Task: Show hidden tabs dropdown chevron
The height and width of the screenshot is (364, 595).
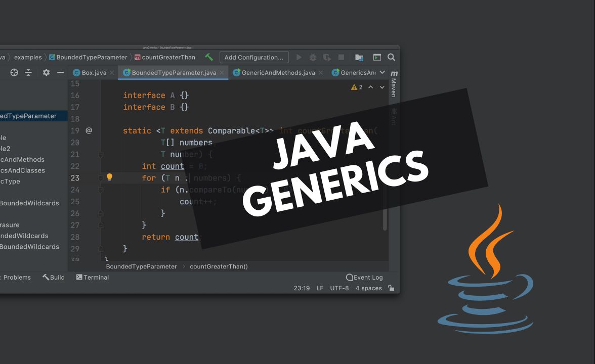Action: (x=382, y=72)
